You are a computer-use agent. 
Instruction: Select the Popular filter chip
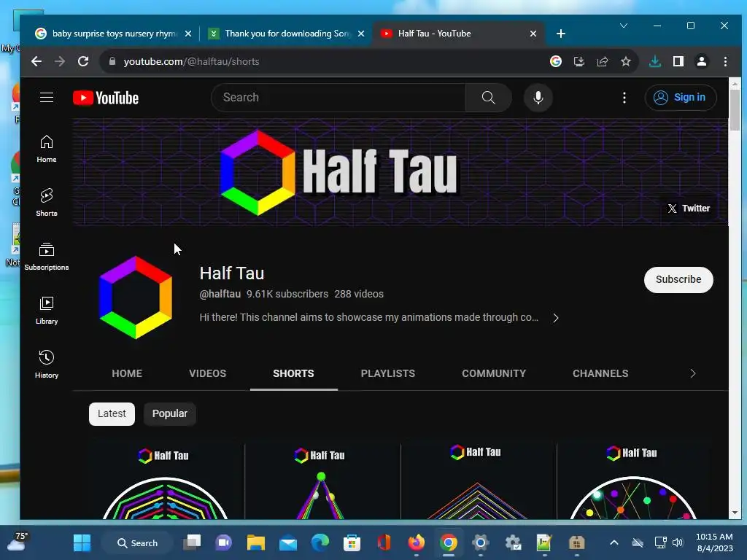point(169,414)
